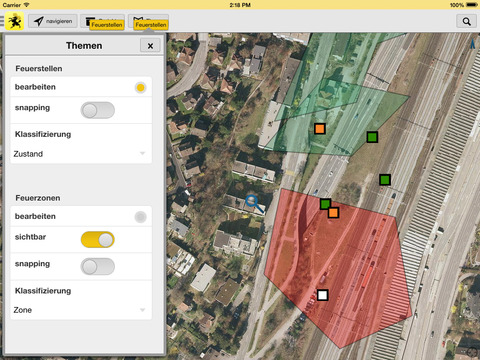Image resolution: width=480 pixels, height=360 pixels.
Task: Tap the north arrow compass on map
Action: point(473,44)
